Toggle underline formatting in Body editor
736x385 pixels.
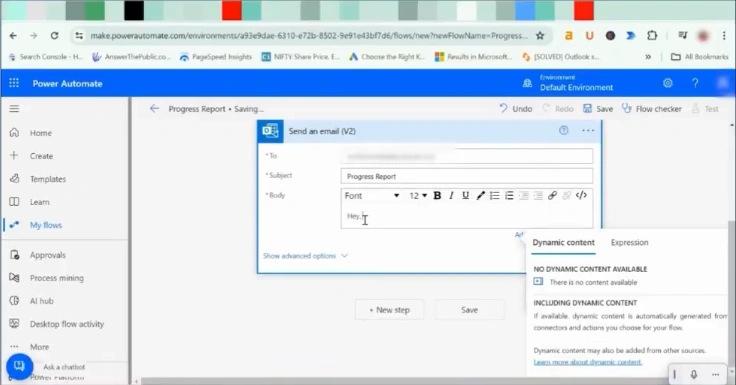[465, 195]
